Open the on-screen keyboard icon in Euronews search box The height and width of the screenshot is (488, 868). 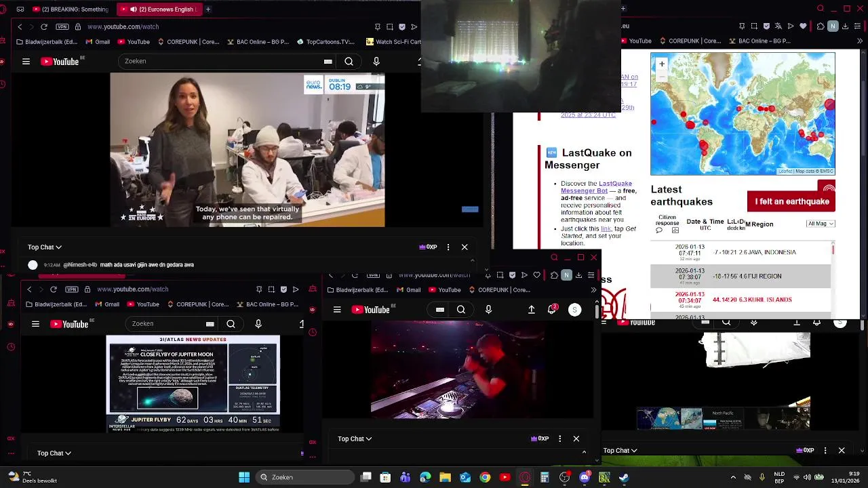tap(328, 61)
